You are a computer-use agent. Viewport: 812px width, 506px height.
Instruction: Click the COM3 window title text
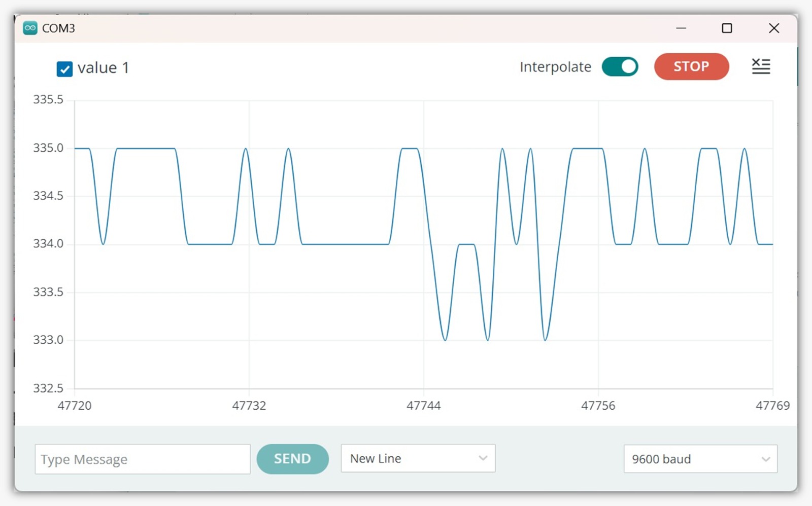(x=58, y=28)
